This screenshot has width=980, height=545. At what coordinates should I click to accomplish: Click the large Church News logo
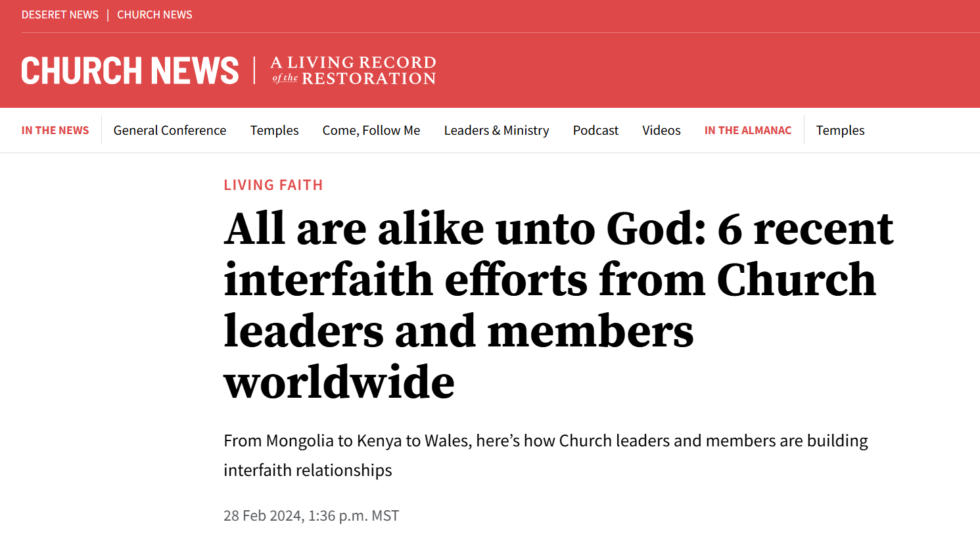tap(129, 71)
